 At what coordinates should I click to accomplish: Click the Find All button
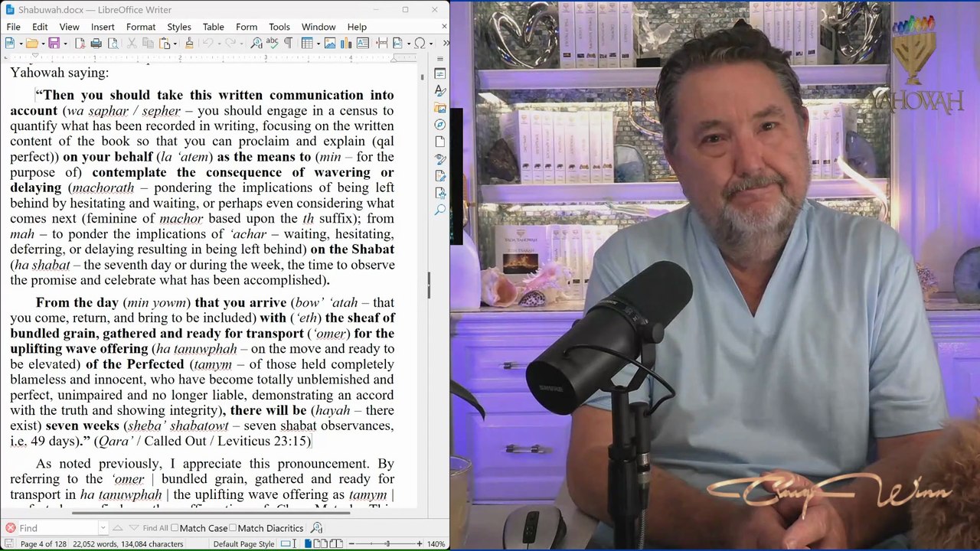tap(155, 528)
